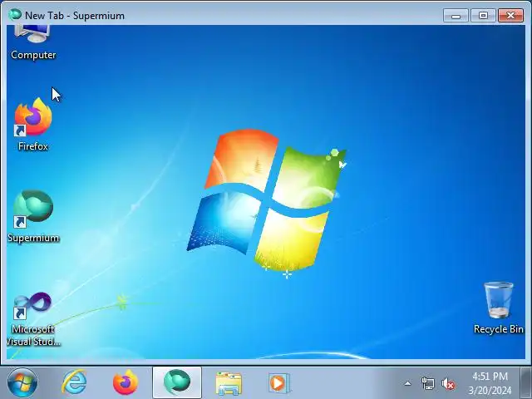Click the Computer text label
Screen dimensions: 532x399
click(x=33, y=55)
